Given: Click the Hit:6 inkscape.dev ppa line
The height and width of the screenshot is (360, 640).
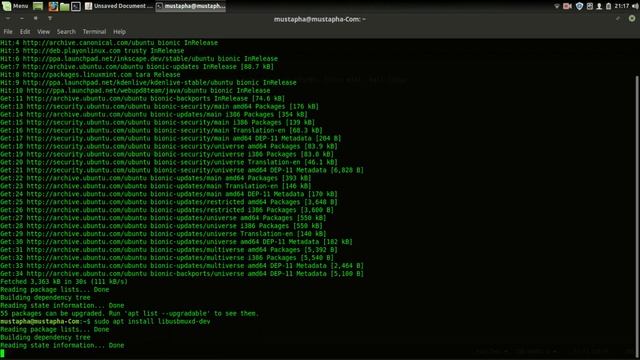Looking at the screenshot, I should [x=139, y=59].
